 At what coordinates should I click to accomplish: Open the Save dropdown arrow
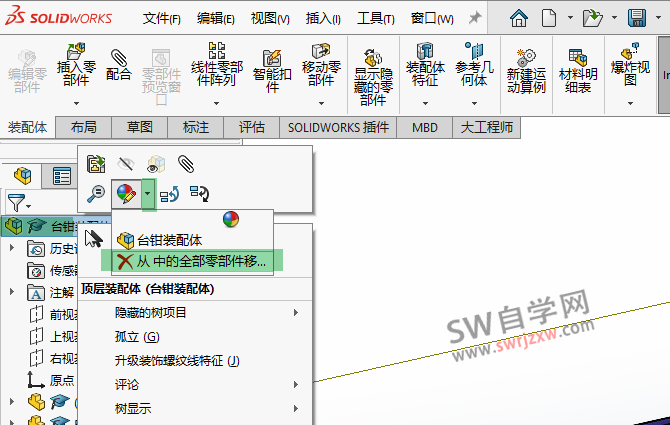pos(658,18)
